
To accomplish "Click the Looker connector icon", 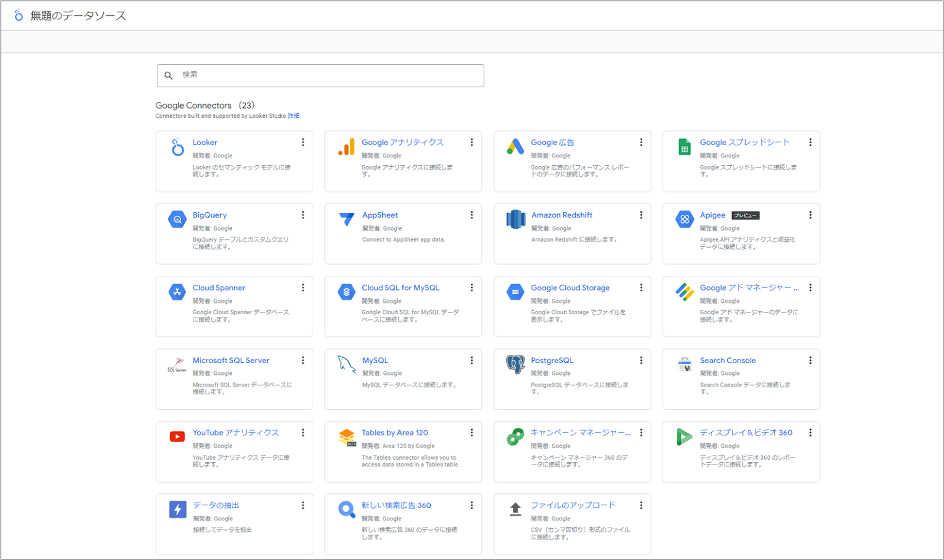I will tap(178, 147).
